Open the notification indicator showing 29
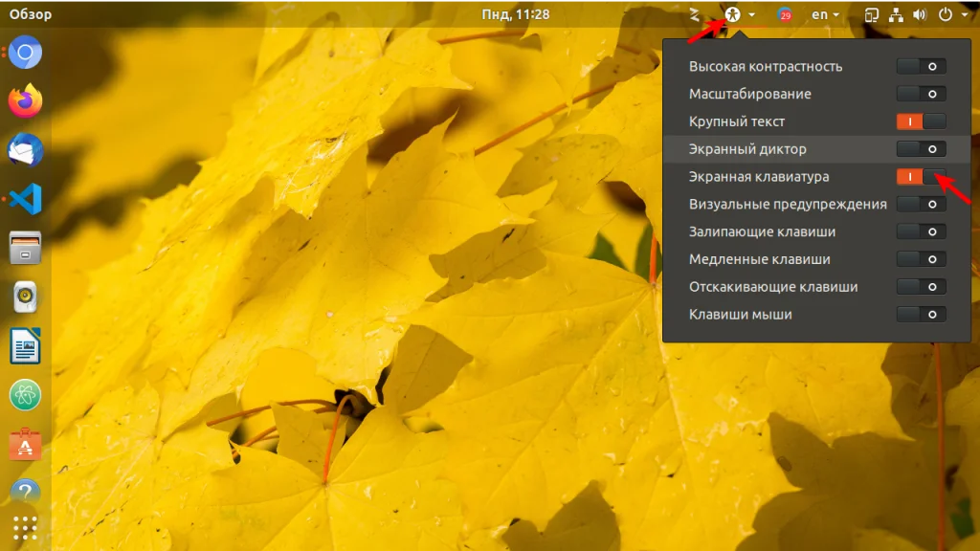The width and height of the screenshot is (980, 551). [x=785, y=14]
